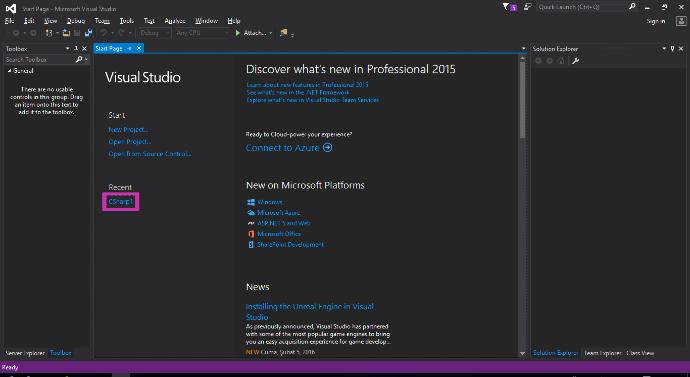Screen dimensions: 690x377
Task: Close the Start Page tab
Action: (139, 48)
